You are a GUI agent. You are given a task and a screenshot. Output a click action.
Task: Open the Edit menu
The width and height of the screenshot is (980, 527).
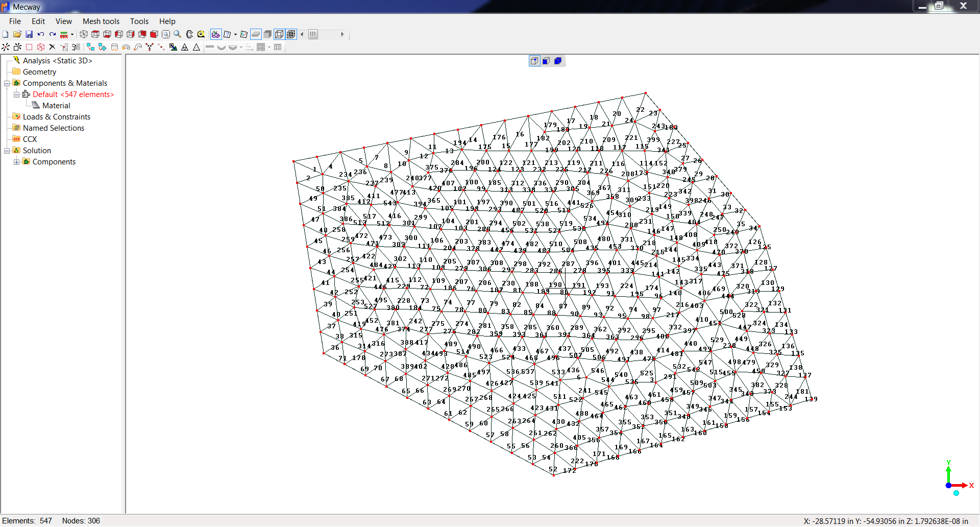[x=38, y=21]
